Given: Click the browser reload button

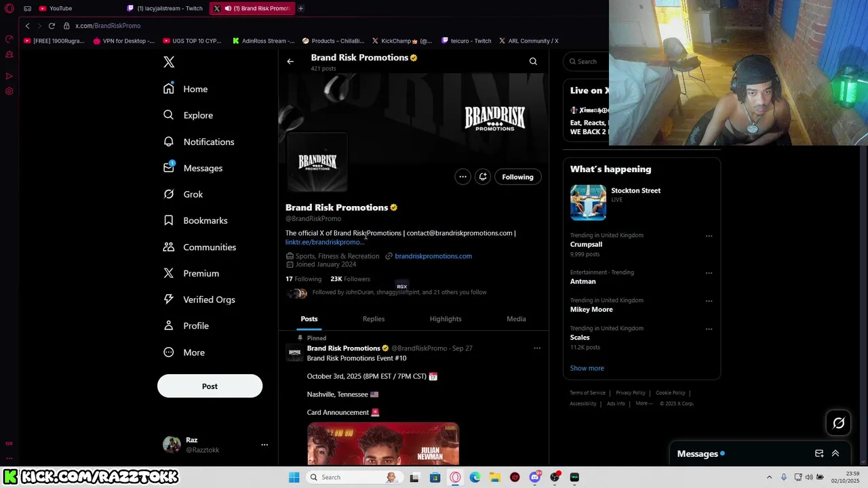Looking at the screenshot, I should pos(52,26).
